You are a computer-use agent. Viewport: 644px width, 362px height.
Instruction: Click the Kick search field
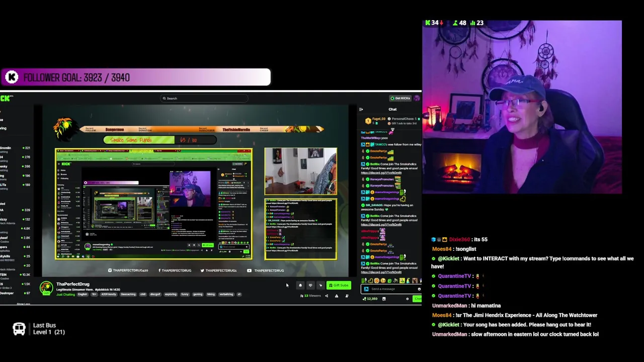[204, 99]
